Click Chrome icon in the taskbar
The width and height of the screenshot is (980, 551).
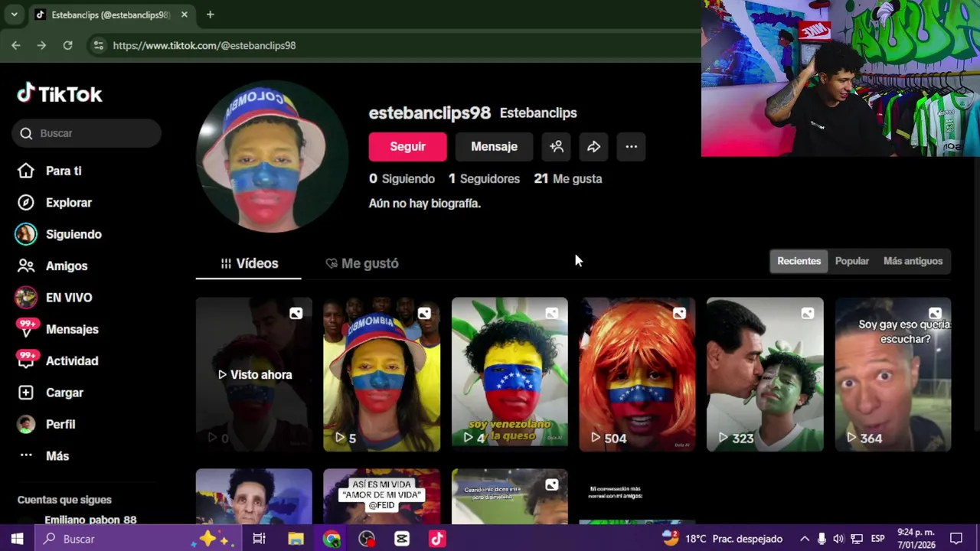tap(332, 539)
